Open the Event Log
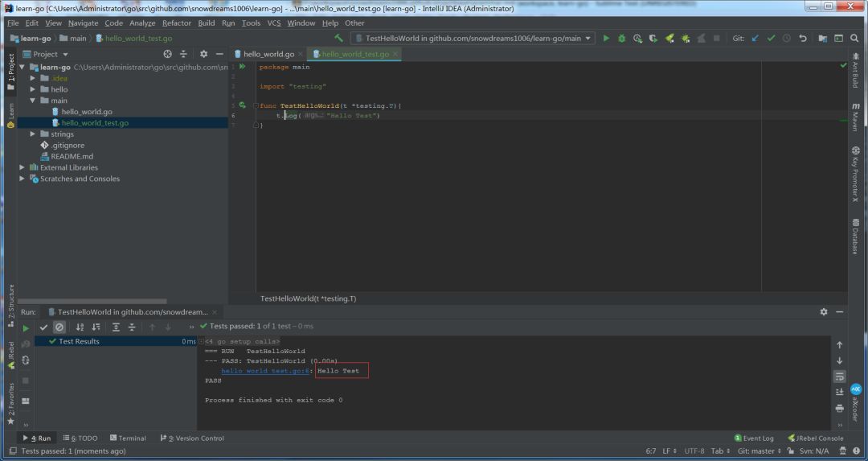 tap(754, 438)
